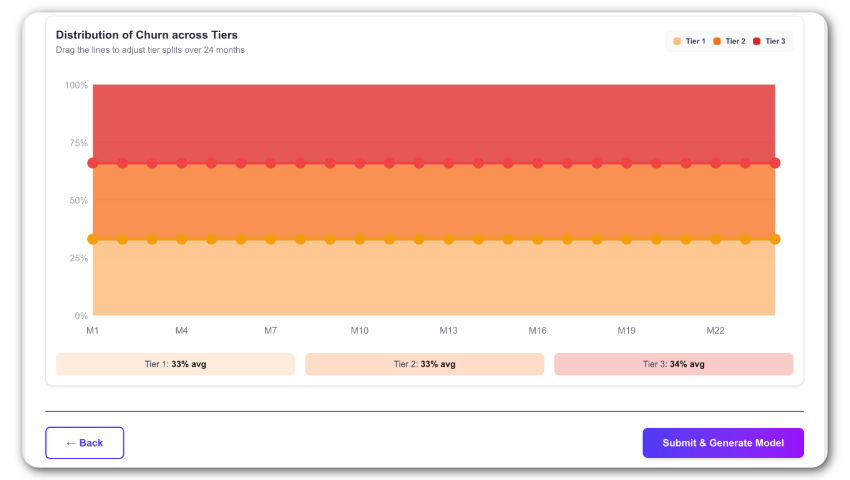Click the red line point at M4

coord(181,163)
